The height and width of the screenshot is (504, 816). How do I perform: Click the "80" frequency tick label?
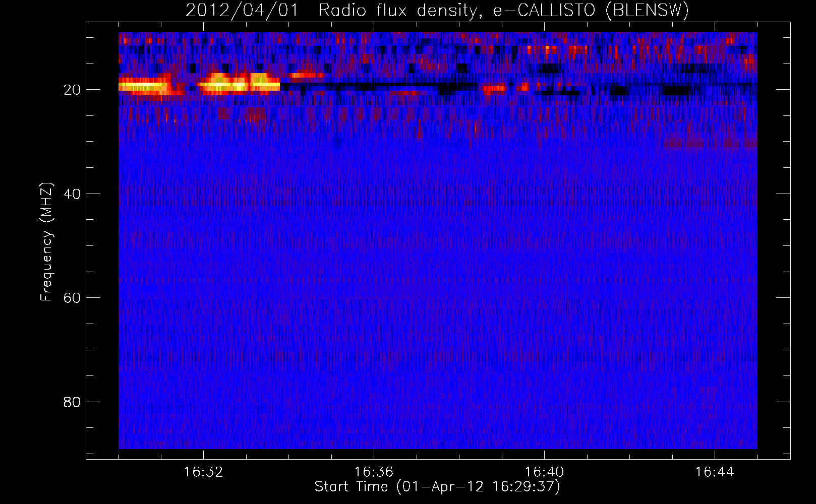click(72, 402)
